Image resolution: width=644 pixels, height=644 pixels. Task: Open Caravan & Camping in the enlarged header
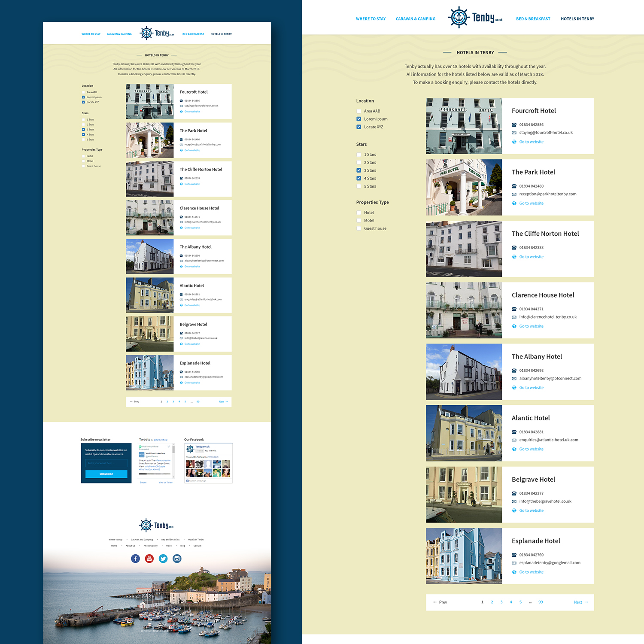[x=416, y=19]
